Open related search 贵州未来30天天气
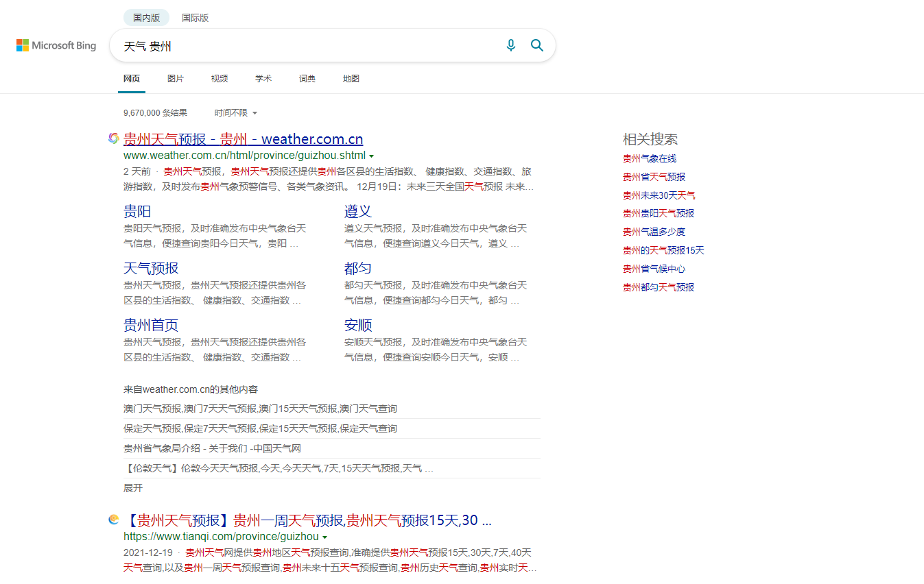 coord(659,195)
